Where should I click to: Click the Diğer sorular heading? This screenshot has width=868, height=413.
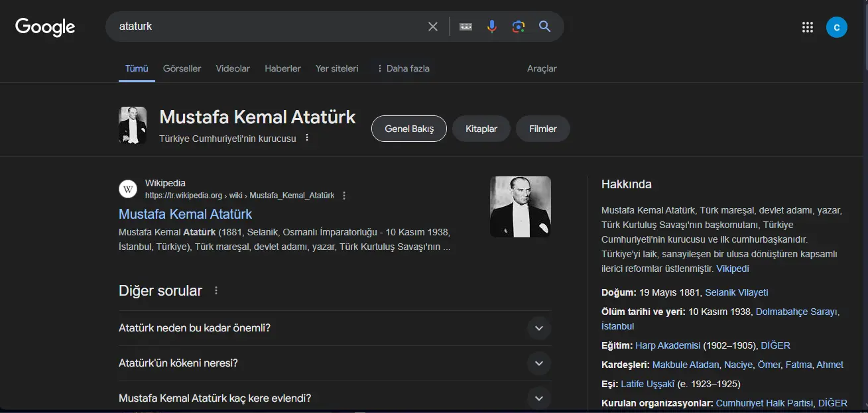160,290
